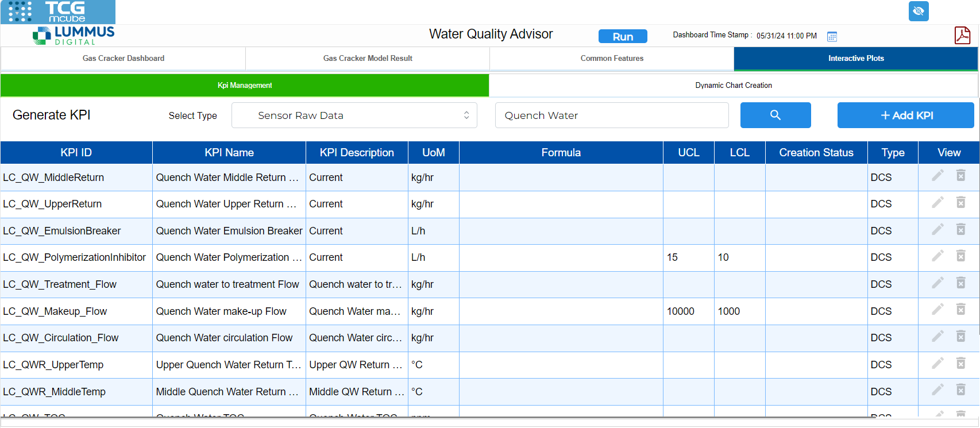Edit the LC_QW_PolymerizationInhibitor row

937,256
